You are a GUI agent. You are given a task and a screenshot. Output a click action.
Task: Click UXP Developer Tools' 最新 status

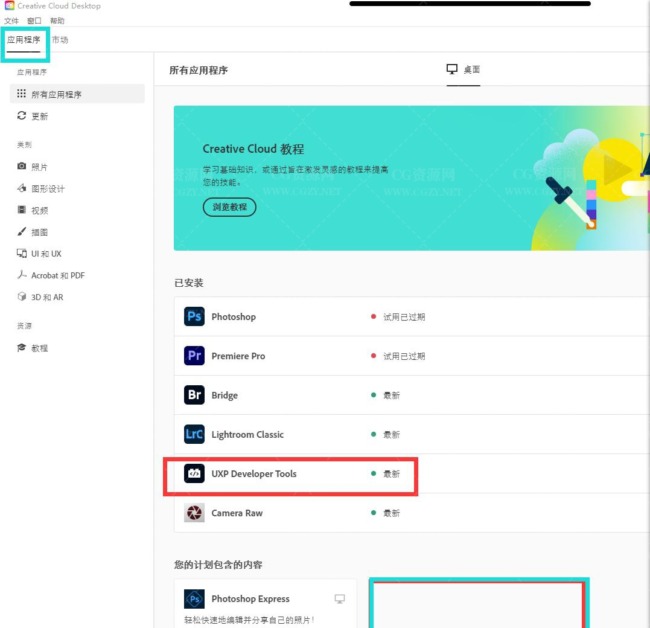391,474
